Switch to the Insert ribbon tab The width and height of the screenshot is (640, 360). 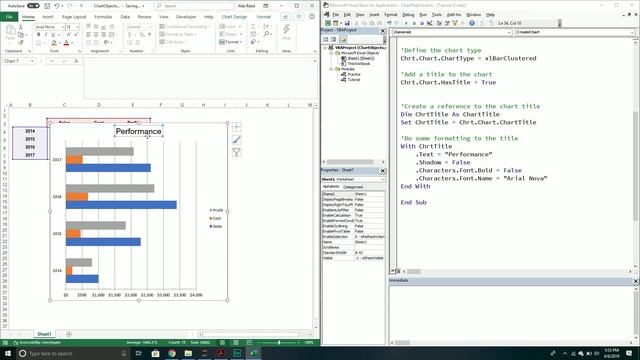tap(48, 17)
